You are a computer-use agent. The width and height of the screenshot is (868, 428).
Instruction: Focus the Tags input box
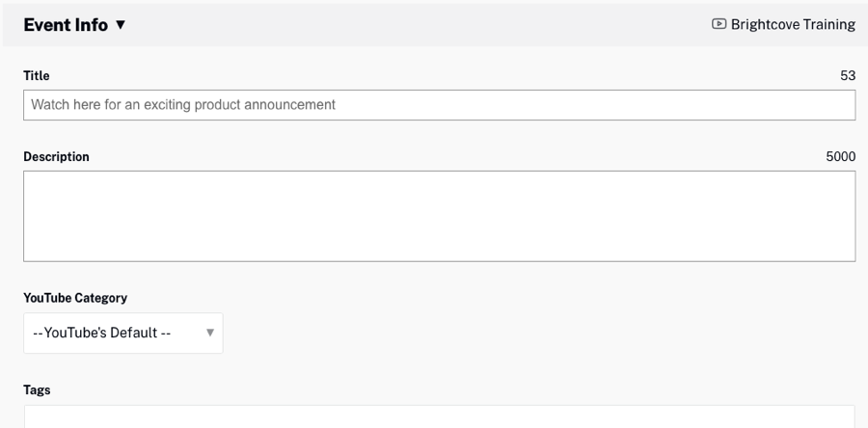coord(439,418)
